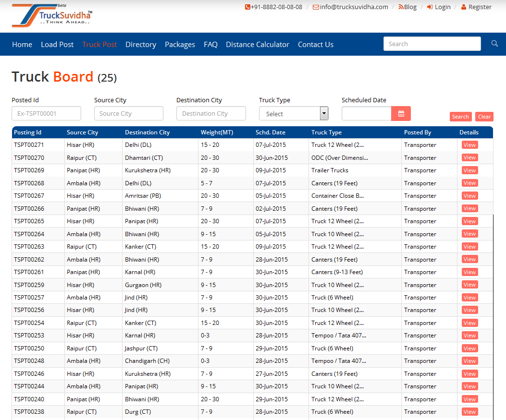506x420 pixels.
Task: Click the Register link
Action: 476,7
